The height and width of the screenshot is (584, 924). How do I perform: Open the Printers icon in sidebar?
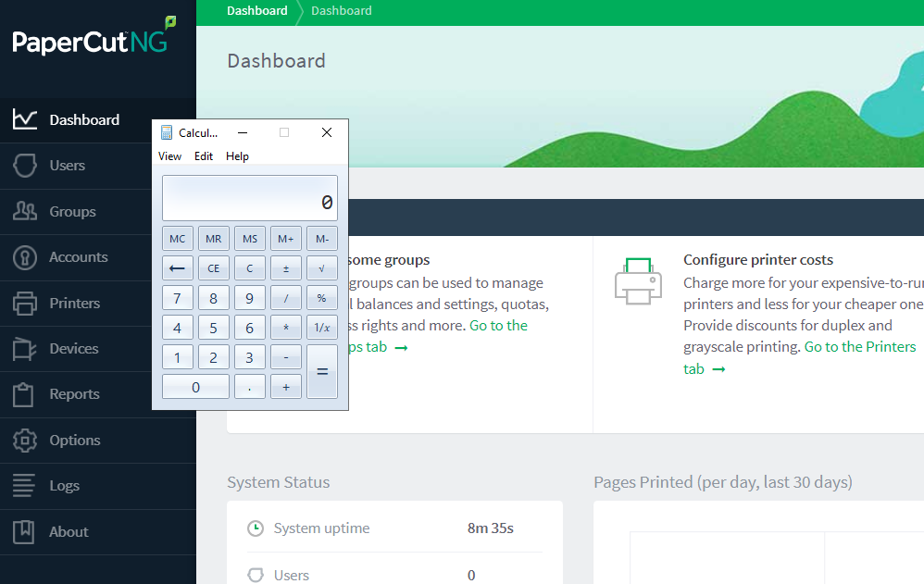25,303
